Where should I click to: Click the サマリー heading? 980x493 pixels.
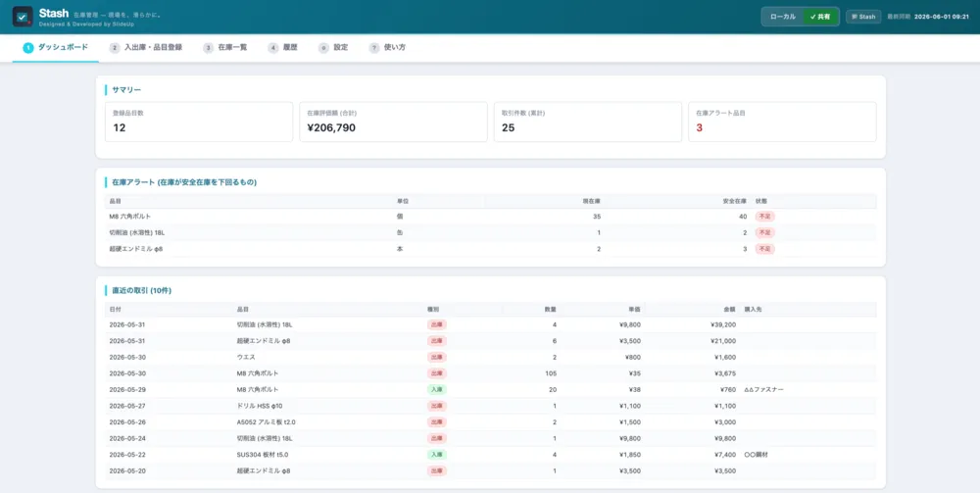126,90
